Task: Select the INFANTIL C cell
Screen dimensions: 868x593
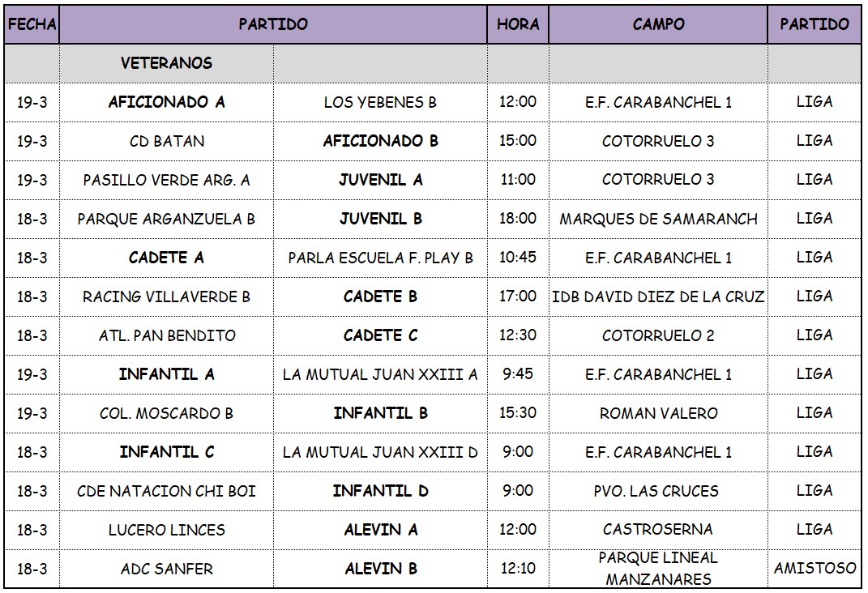Action: coord(167,453)
